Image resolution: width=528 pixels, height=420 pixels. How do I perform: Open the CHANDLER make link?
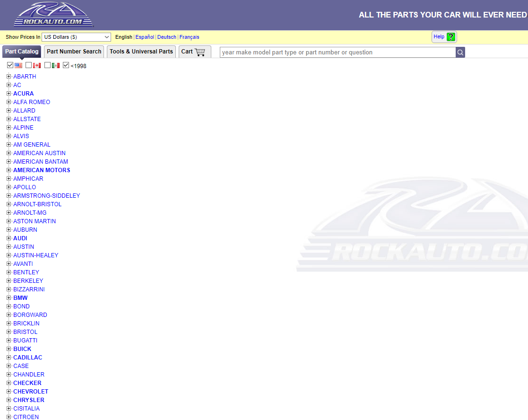coord(29,375)
